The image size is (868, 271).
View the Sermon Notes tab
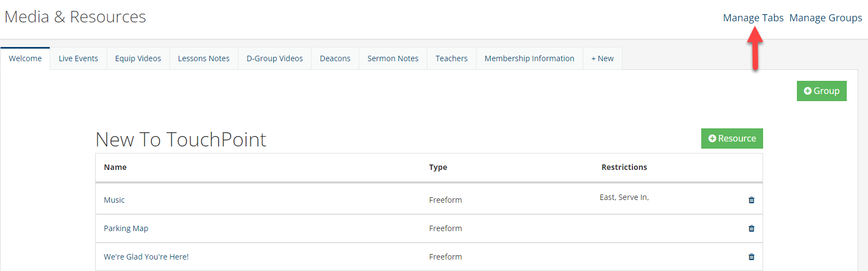tap(392, 58)
